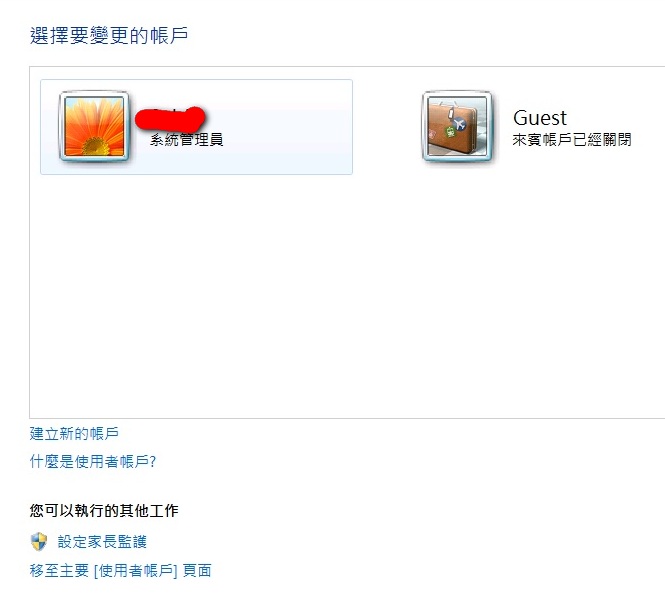The width and height of the screenshot is (665, 603).
Task: Click the airplane sticker on the Guest suitcase
Action: tap(459, 124)
